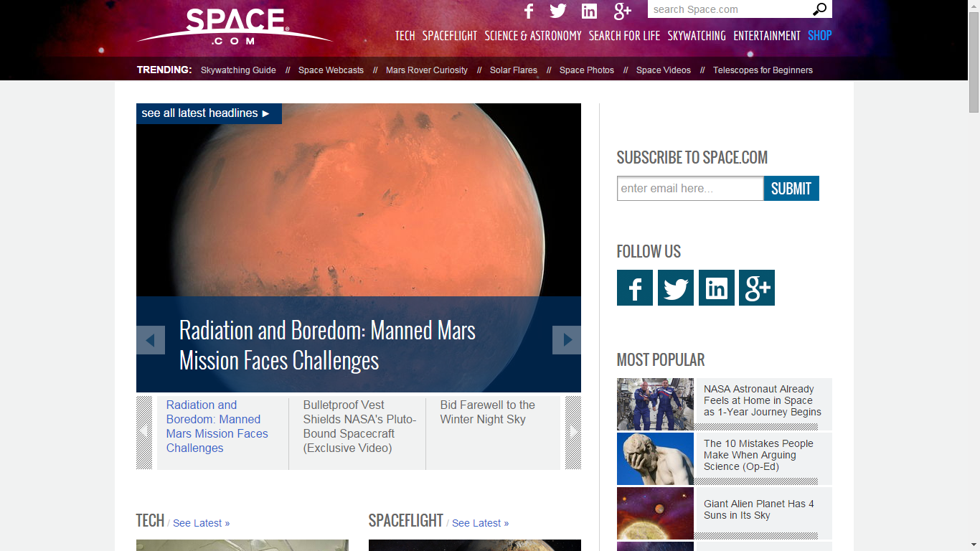Click astronauts thumbnail in Most Popular
The width and height of the screenshot is (980, 551).
[655, 404]
